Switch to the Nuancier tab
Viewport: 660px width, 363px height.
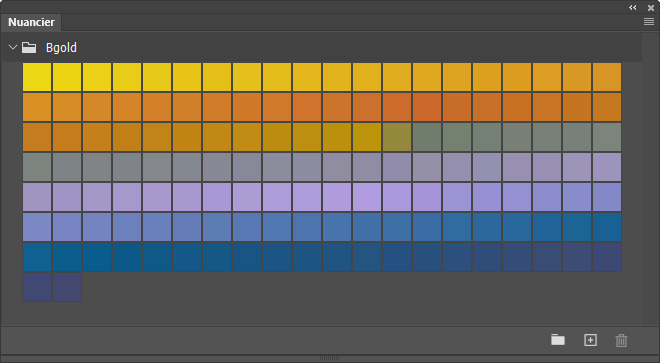click(x=32, y=22)
